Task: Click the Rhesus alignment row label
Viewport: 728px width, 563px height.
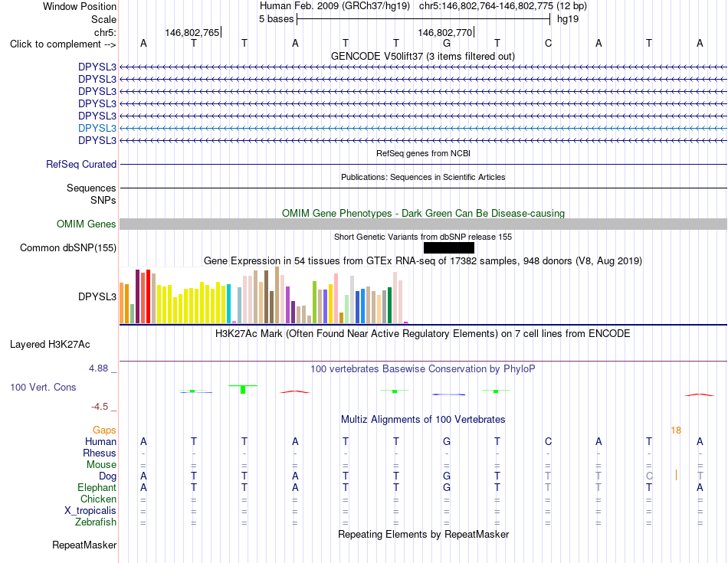Action: (x=100, y=453)
